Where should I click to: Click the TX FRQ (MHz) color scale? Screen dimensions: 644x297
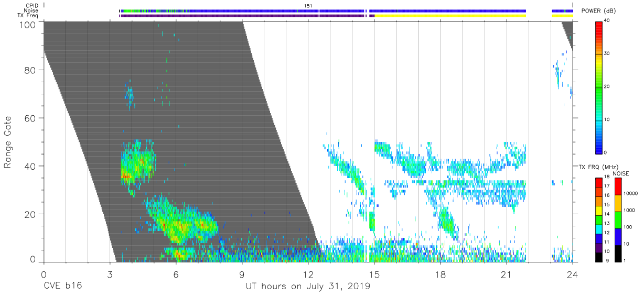pyautogui.click(x=599, y=219)
